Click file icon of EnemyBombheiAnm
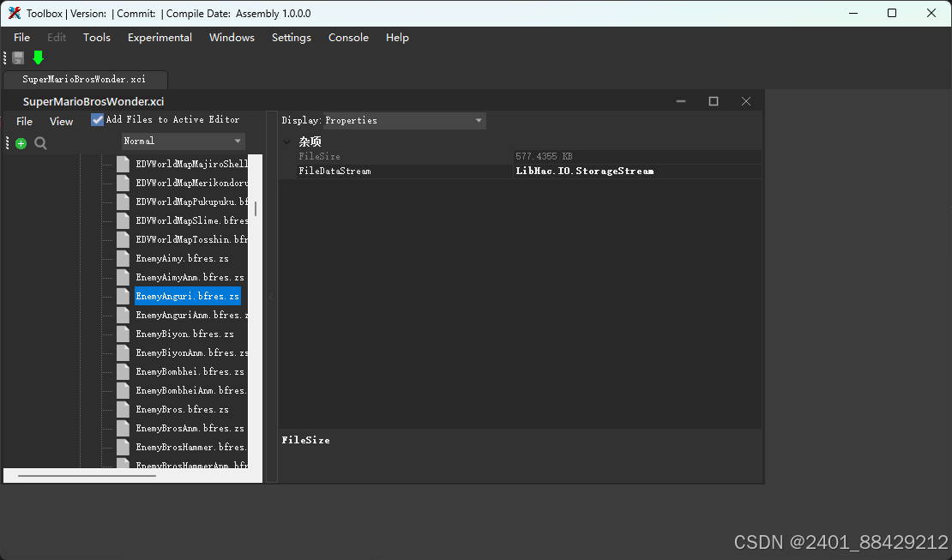Image resolution: width=952 pixels, height=560 pixels. coord(124,390)
